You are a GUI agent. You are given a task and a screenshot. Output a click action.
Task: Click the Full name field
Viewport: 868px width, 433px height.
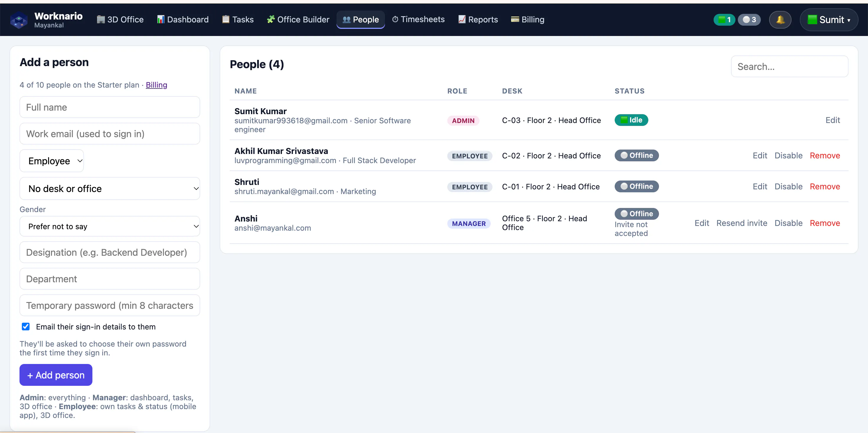(110, 107)
